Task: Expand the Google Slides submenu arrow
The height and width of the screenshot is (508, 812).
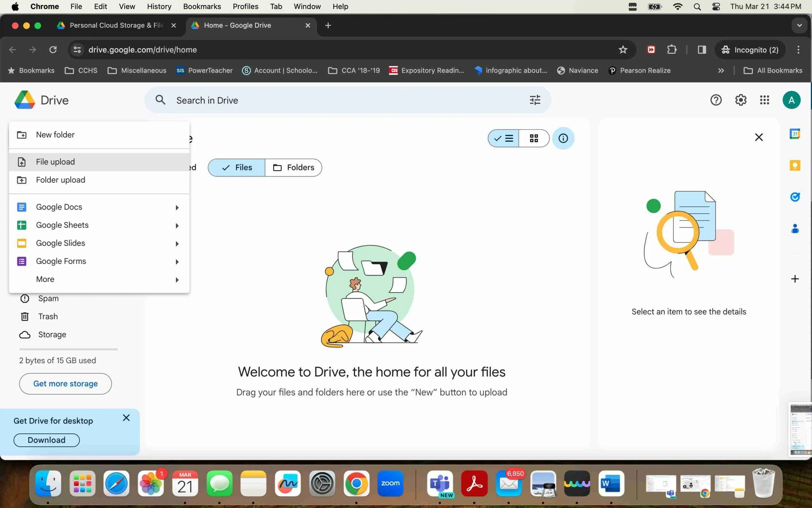Action: [x=177, y=244]
